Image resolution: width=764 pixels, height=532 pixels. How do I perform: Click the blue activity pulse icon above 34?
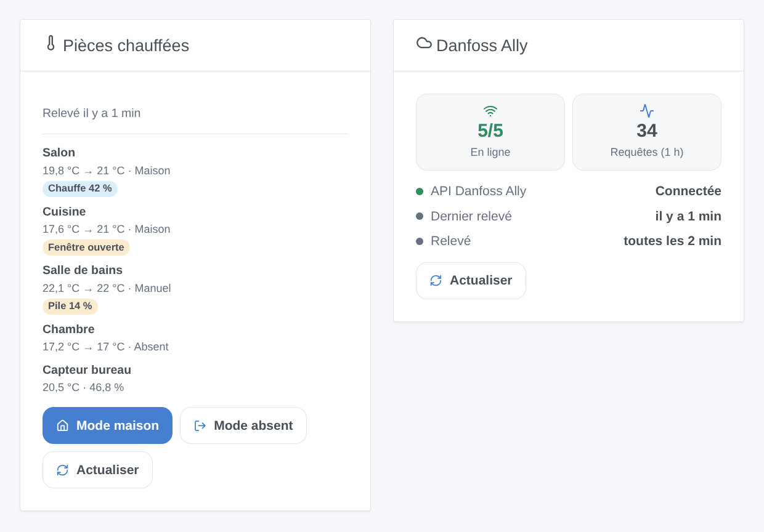click(x=647, y=111)
